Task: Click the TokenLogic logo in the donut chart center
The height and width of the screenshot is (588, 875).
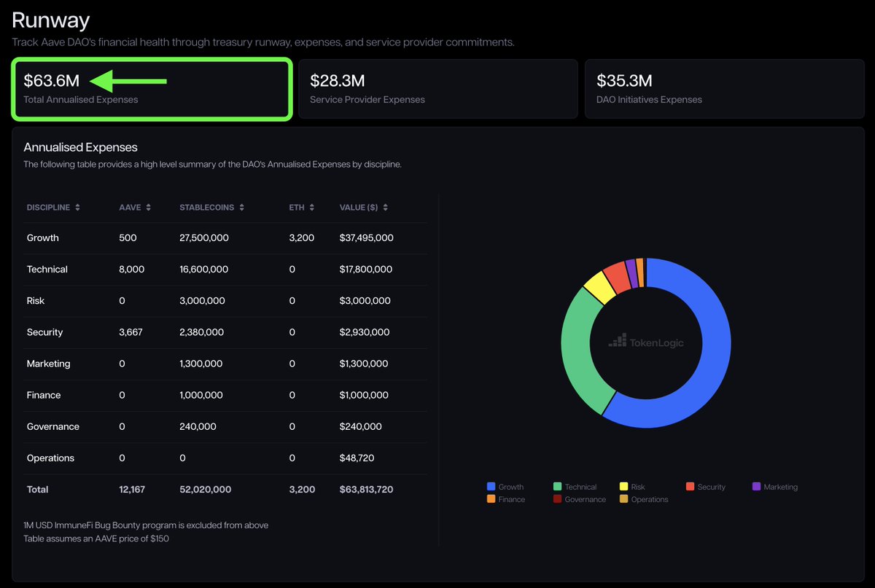Action: pyautogui.click(x=646, y=342)
